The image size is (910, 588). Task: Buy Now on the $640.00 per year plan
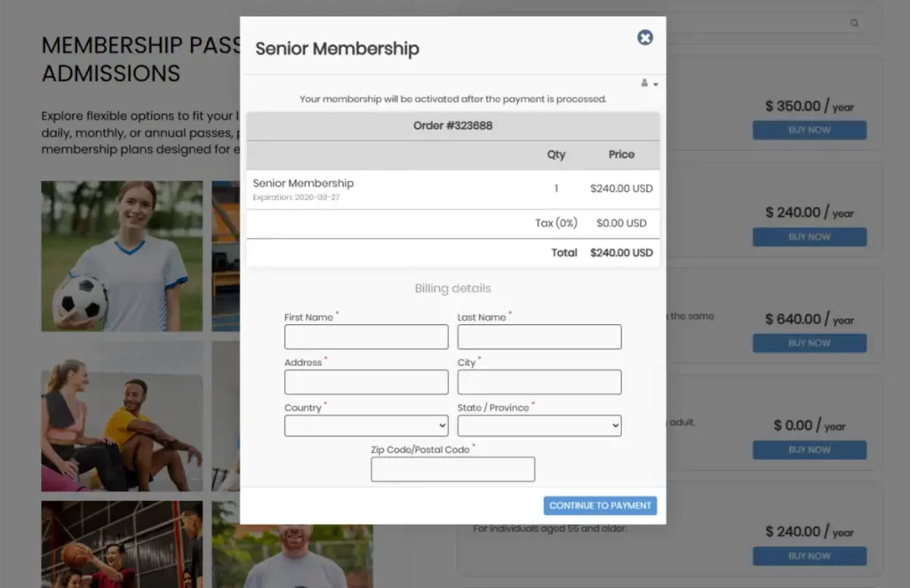tap(809, 343)
